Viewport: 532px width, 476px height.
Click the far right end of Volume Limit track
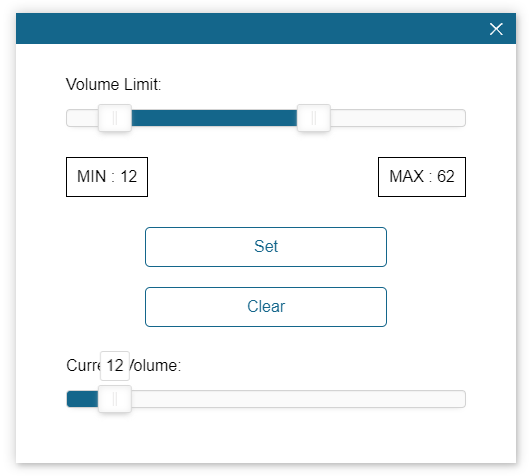coord(462,118)
